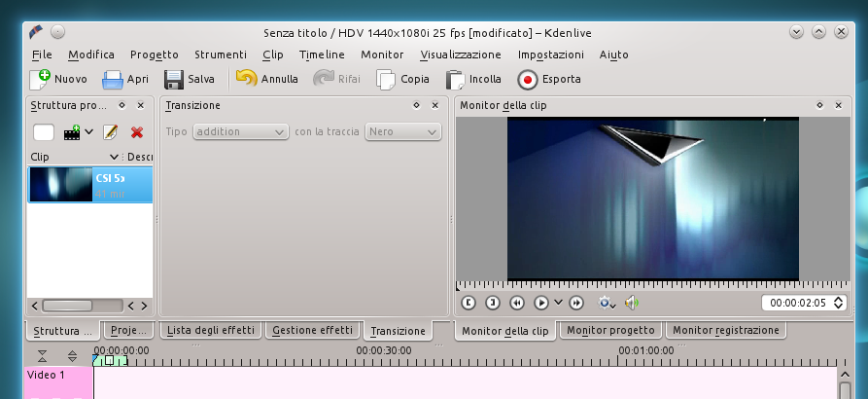Float the Transizione panel using its diamond button
This screenshot has height=399, width=868.
click(416, 105)
